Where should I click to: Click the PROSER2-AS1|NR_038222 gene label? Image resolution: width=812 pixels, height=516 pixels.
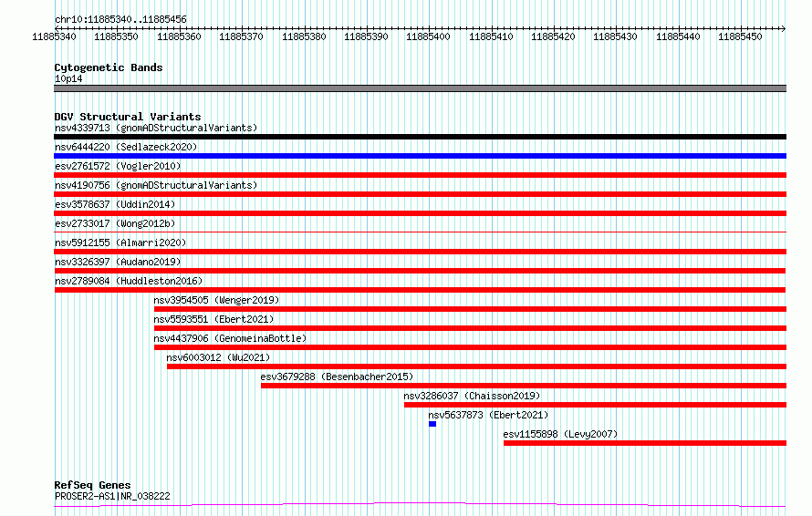(112, 496)
